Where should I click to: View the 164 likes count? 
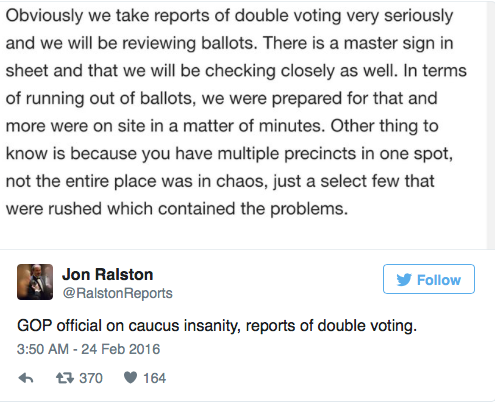(154, 378)
